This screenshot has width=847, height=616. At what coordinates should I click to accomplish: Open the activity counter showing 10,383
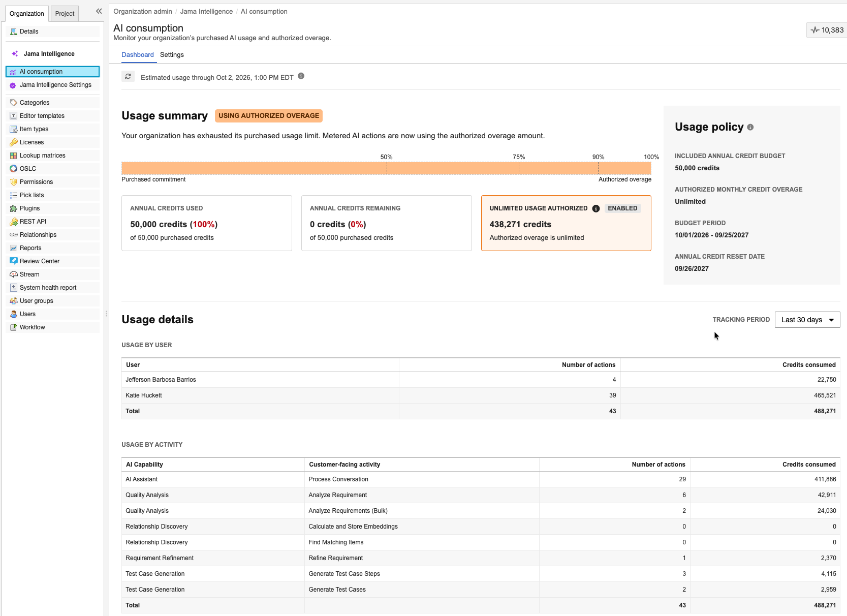pos(827,30)
